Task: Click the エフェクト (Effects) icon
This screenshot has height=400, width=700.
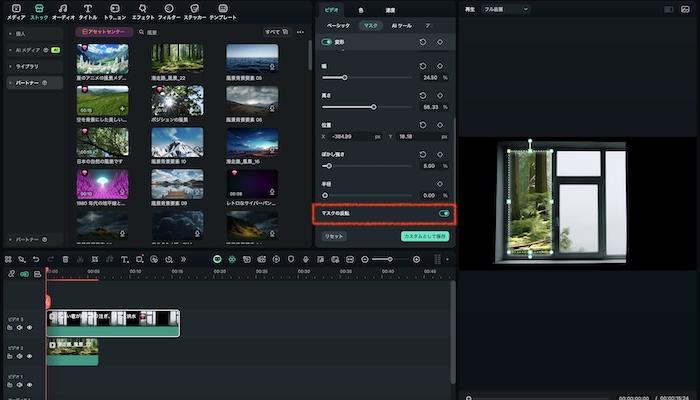Action: (x=142, y=11)
